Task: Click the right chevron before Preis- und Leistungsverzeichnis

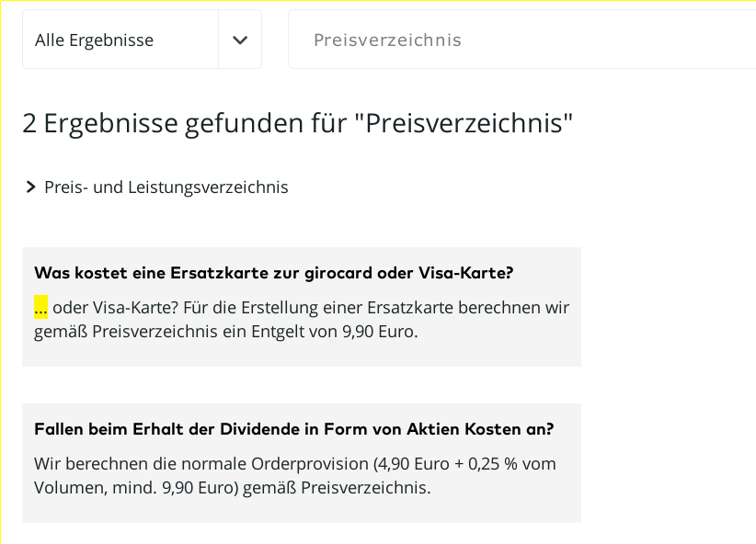Action: (x=31, y=187)
